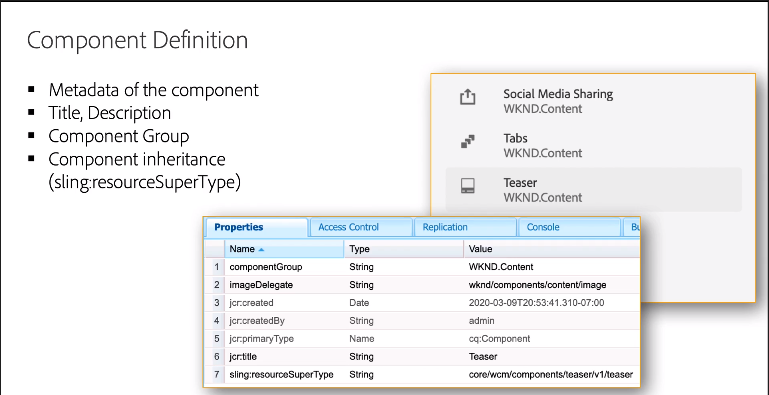Click the Name type cell of jcr:primaryType
Viewport: 769px width, 395px height.
(x=361, y=339)
